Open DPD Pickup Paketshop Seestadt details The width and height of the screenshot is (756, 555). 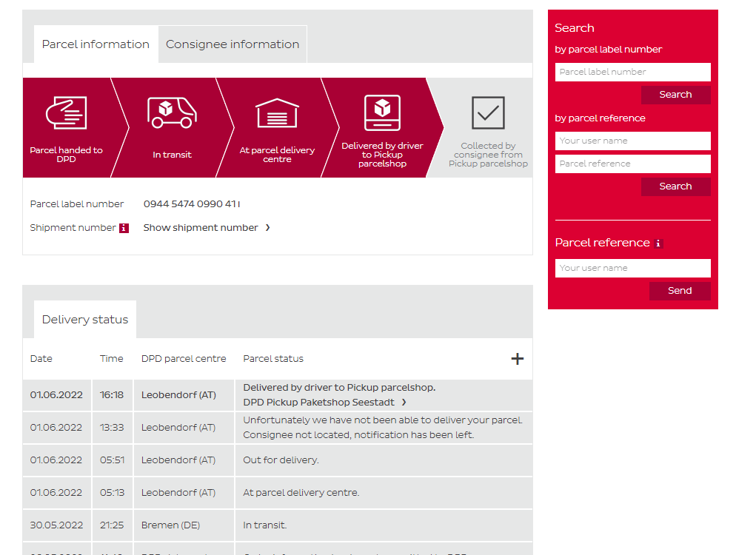(324, 403)
